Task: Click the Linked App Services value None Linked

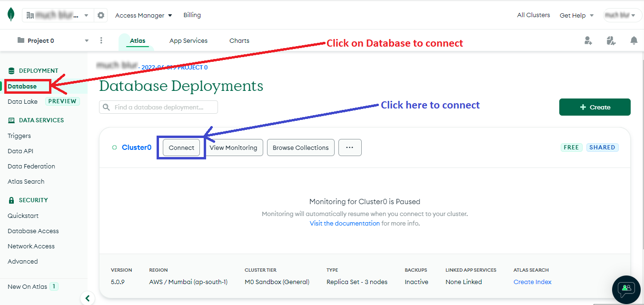Action: [464, 282]
